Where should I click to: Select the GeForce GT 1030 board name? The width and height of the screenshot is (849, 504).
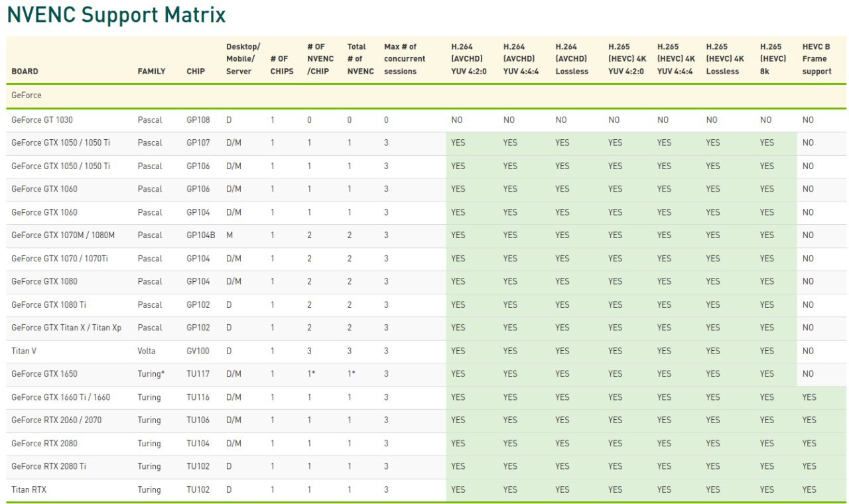(x=42, y=120)
